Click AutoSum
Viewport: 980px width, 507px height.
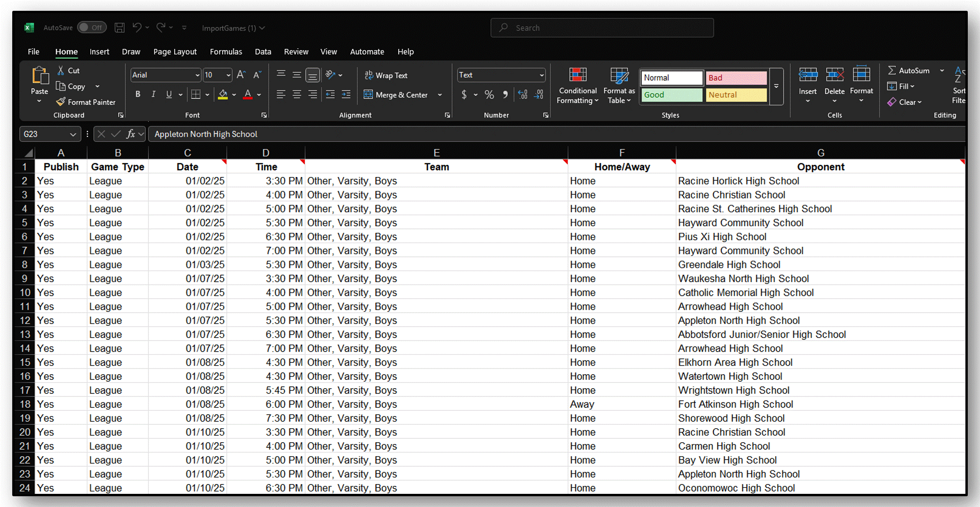click(909, 70)
